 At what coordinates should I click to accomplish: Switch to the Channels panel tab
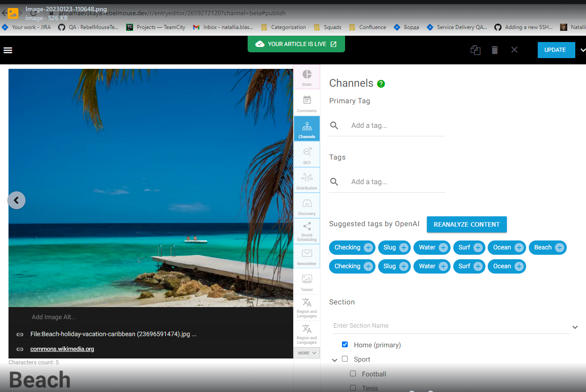pos(307,128)
